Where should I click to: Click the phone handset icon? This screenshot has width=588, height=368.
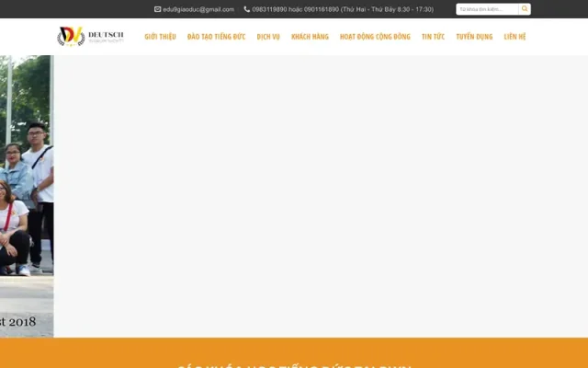[247, 9]
